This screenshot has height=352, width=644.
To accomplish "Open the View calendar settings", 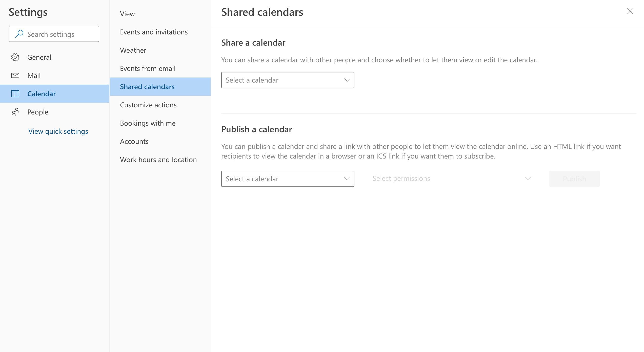I will [x=127, y=14].
